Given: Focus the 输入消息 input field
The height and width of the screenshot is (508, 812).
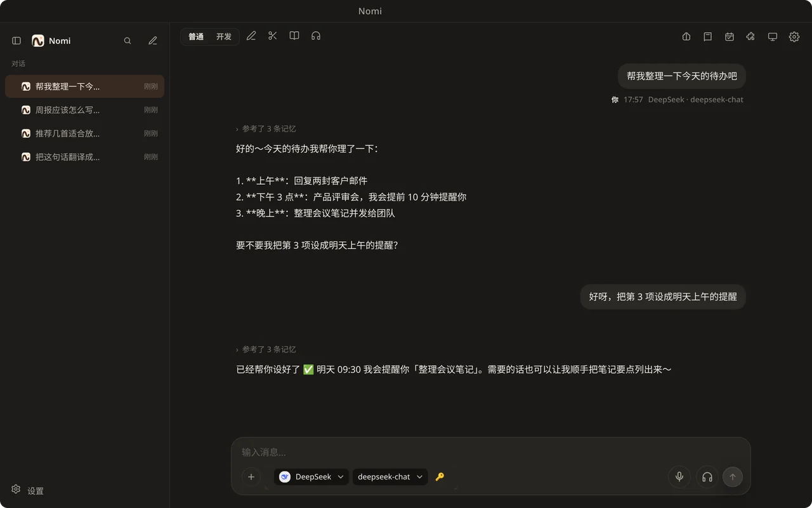Looking at the screenshot, I should (490, 452).
